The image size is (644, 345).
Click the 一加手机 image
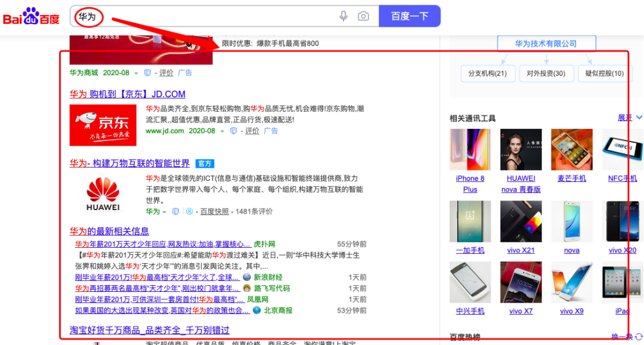470,221
